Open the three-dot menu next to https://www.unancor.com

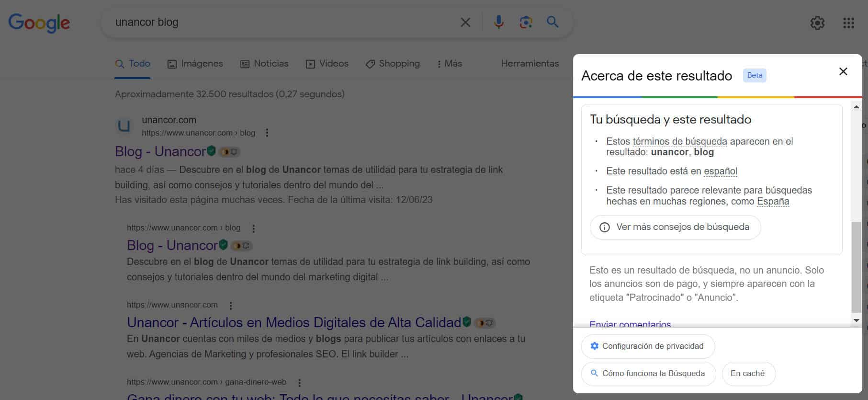(x=231, y=306)
